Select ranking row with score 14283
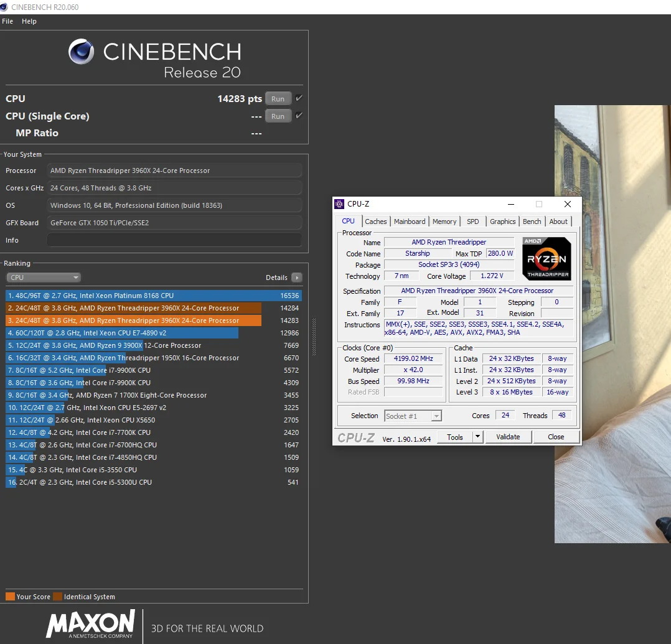Viewport: 671px width, 644px height. [154, 320]
